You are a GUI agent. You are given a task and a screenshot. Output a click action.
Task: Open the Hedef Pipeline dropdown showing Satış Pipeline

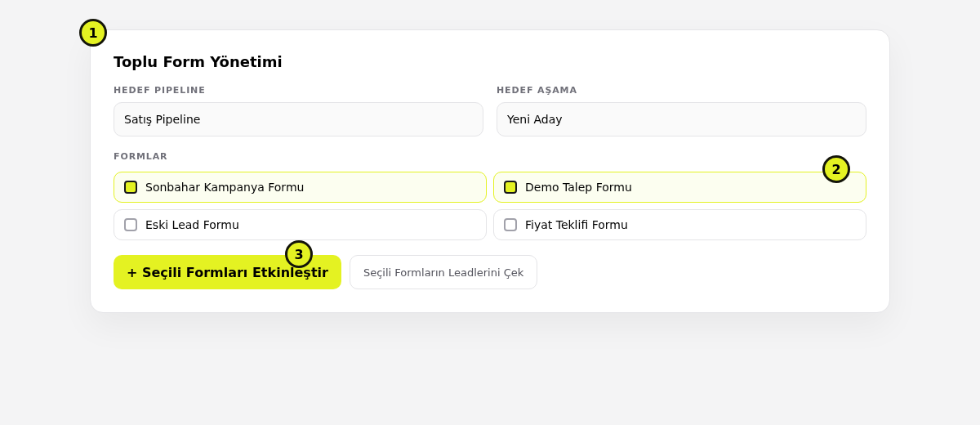tap(298, 119)
